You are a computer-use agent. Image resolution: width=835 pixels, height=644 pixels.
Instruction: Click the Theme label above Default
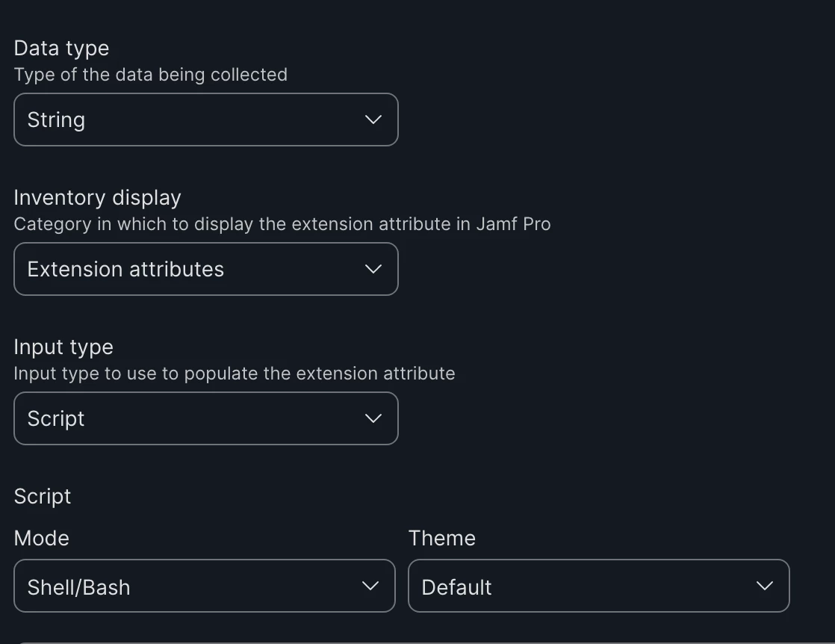tap(442, 538)
